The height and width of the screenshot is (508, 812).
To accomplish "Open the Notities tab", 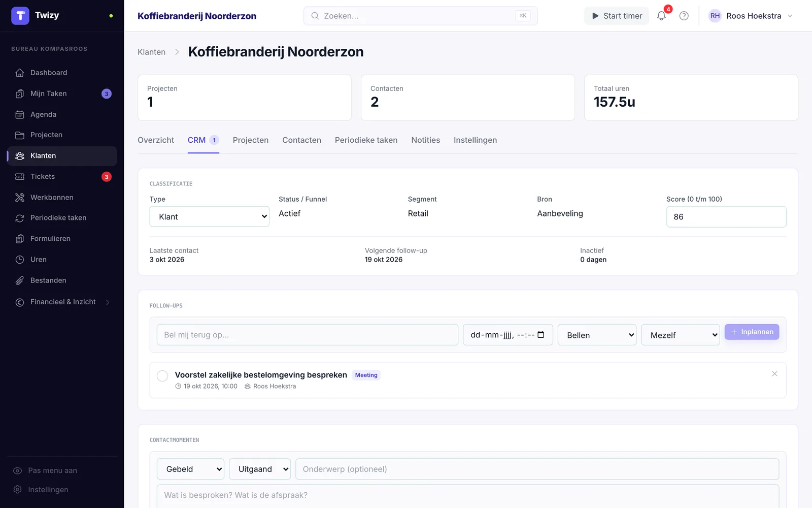I will [426, 140].
